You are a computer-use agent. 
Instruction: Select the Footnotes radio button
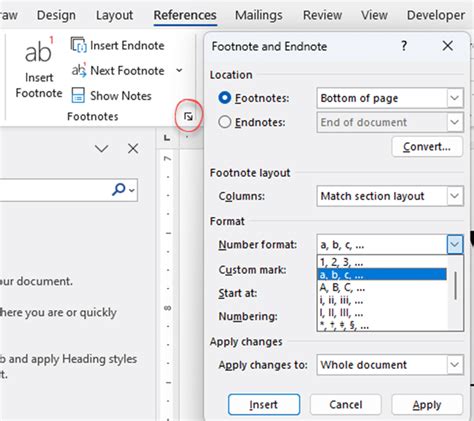(x=224, y=98)
